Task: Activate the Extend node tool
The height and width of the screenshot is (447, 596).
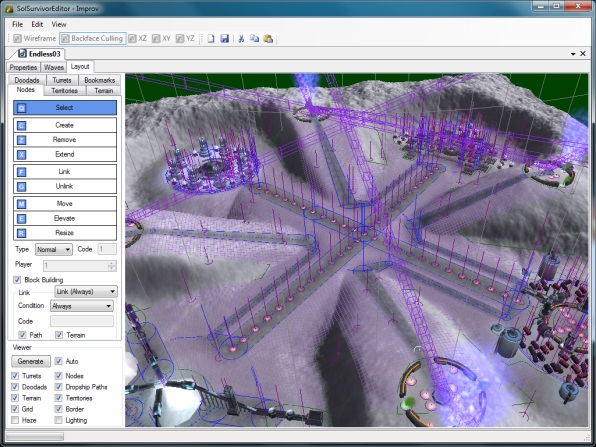Action: (x=65, y=154)
